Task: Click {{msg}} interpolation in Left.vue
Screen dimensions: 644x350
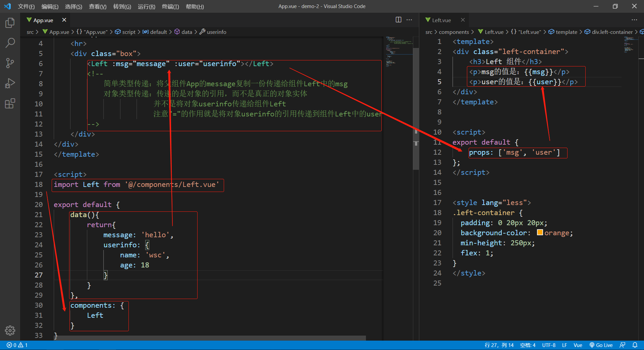Action: (539, 72)
